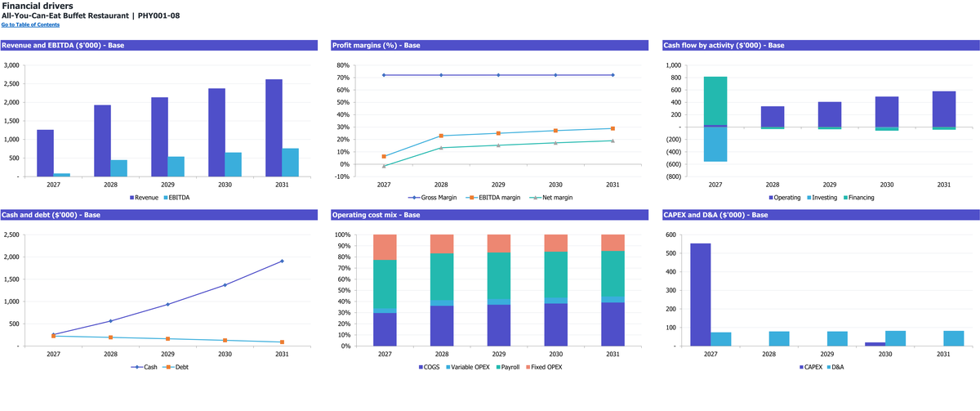Click the 2028 year label under CAPEX and D&A chart
Viewport: 980px width, 411px height.
768,355
